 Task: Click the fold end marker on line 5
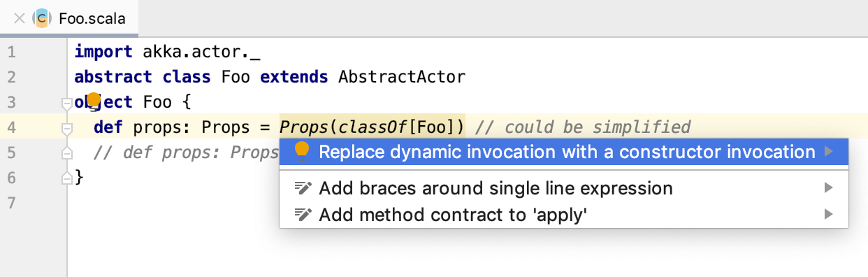pos(66,153)
